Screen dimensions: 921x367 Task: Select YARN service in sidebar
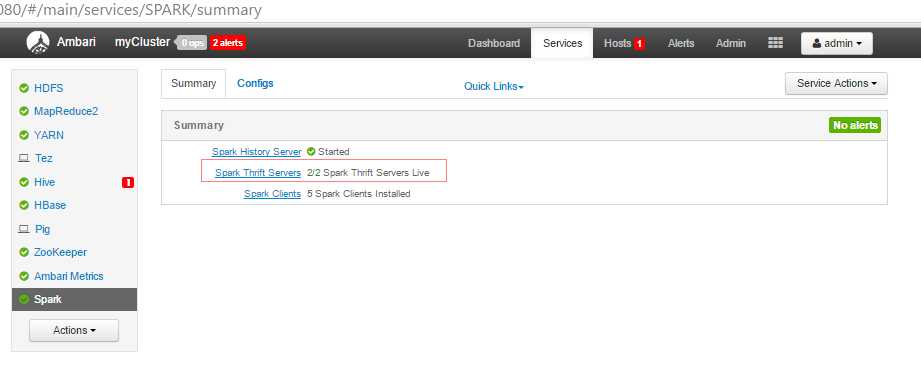49,135
